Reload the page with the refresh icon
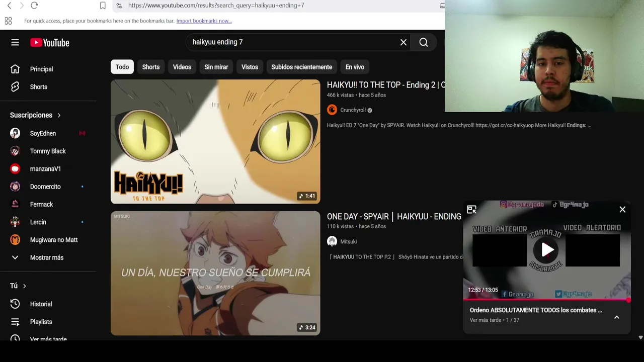 click(x=34, y=6)
